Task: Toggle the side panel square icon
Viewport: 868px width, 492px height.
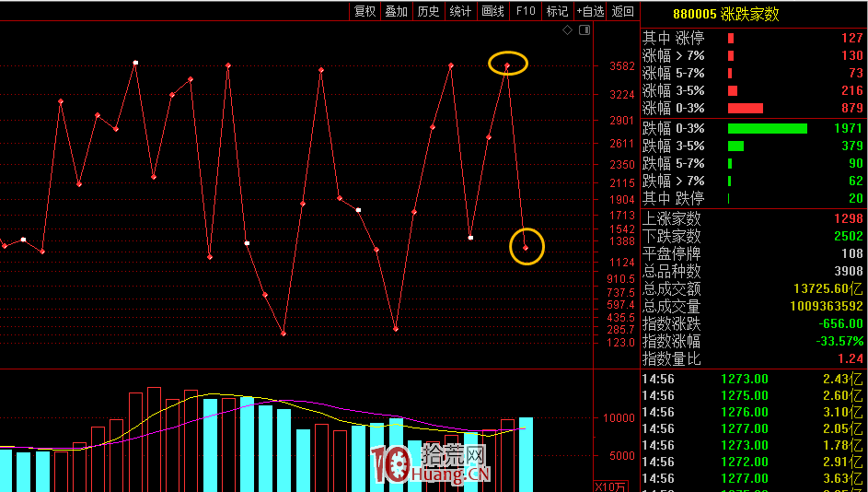Action: click(x=583, y=30)
